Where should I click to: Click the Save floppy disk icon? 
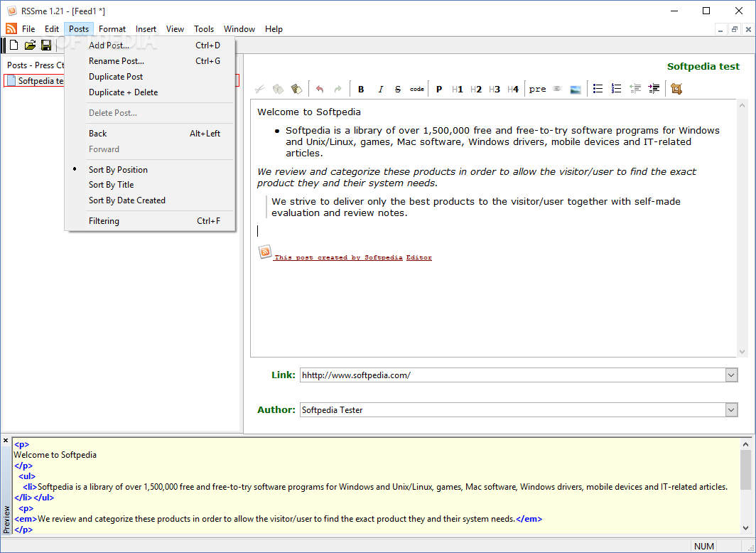pos(46,45)
